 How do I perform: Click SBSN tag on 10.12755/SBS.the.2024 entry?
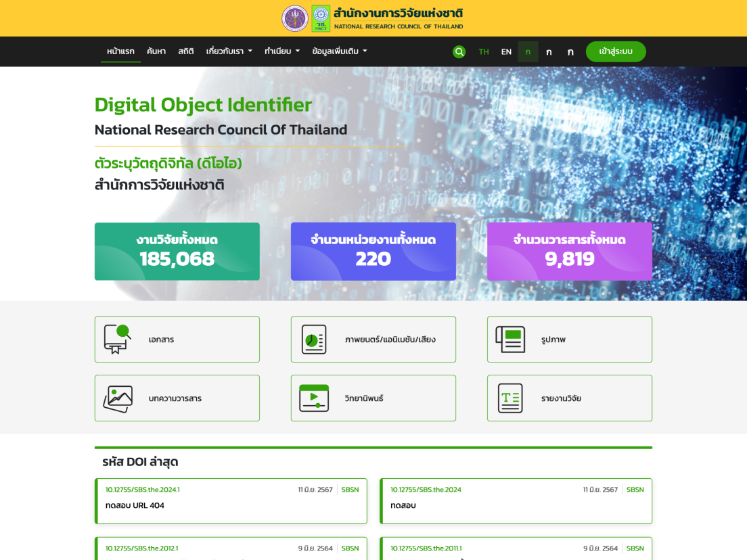tap(635, 490)
